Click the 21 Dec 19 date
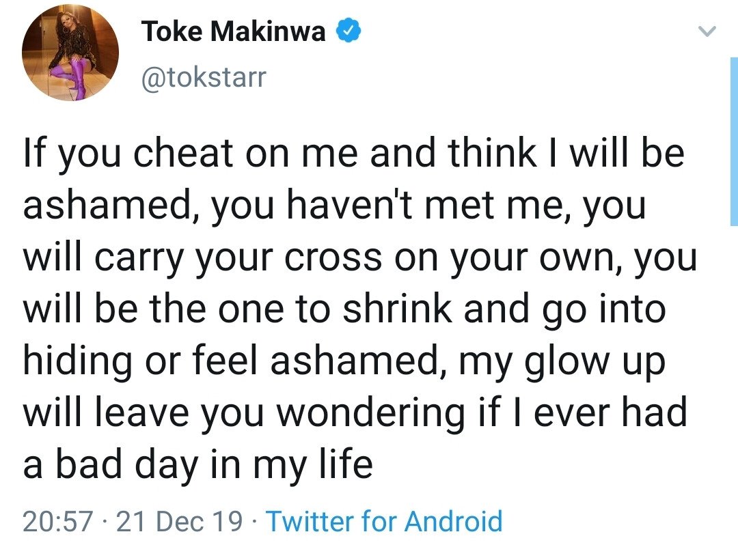Viewport: 738px width, 560px height. pyautogui.click(x=179, y=521)
